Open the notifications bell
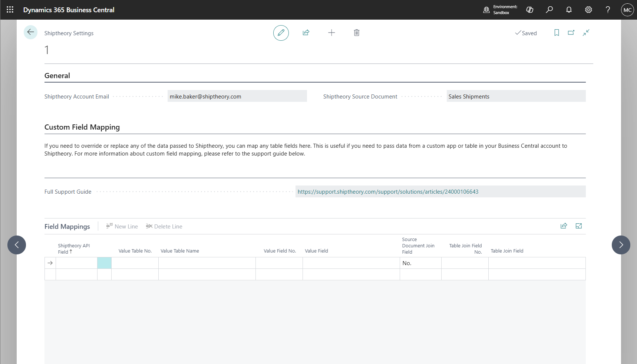The image size is (637, 364). [x=569, y=10]
